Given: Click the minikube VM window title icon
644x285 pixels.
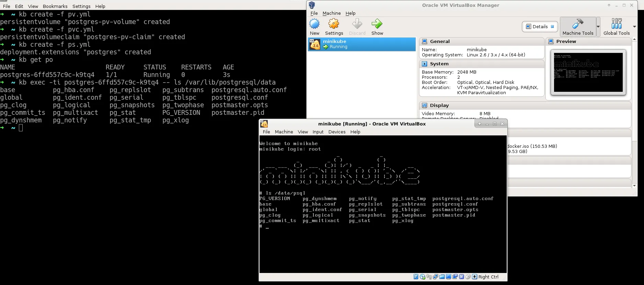Looking at the screenshot, I should 264,124.
